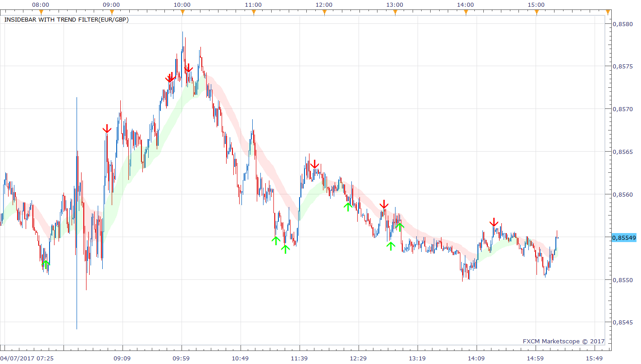Click the orange time marker under 13:00
641x364 pixels.
(395, 13)
